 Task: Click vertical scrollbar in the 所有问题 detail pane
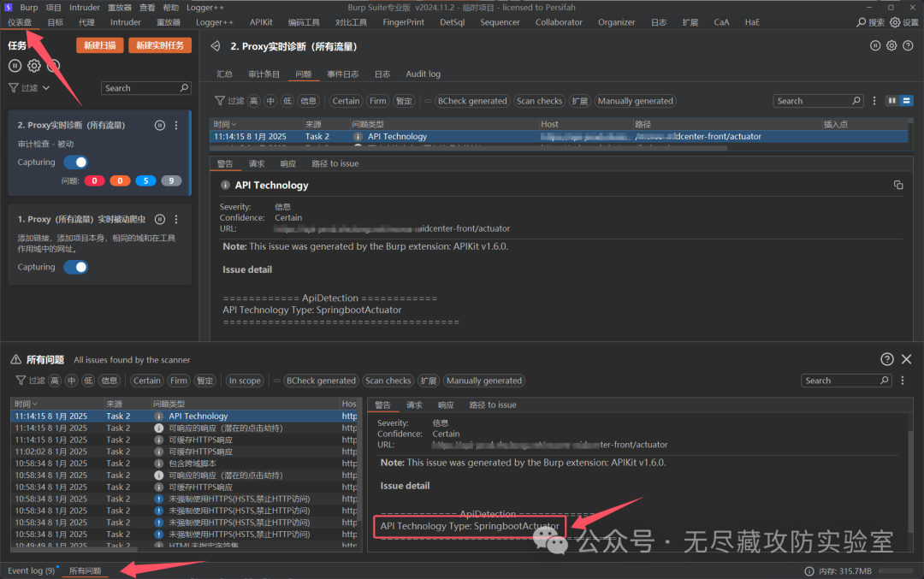[x=911, y=481]
